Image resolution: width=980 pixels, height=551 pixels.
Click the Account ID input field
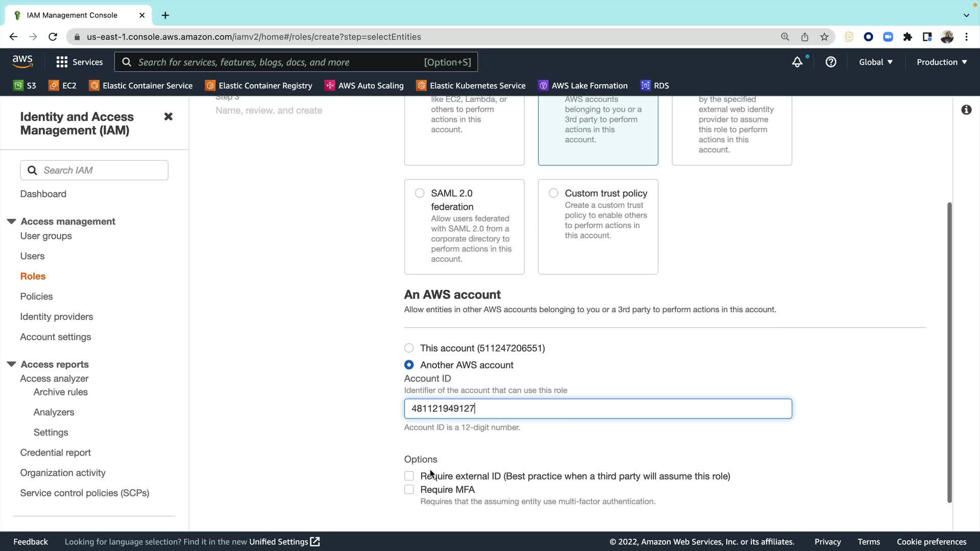coord(597,409)
